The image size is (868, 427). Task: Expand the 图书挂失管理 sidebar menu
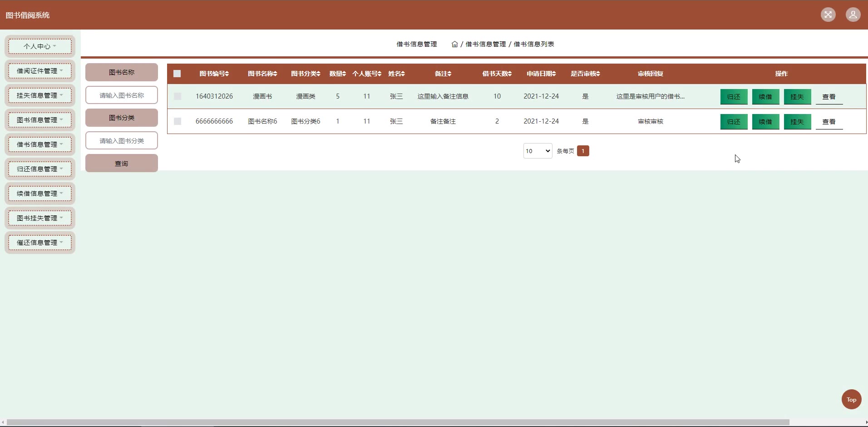coord(40,218)
